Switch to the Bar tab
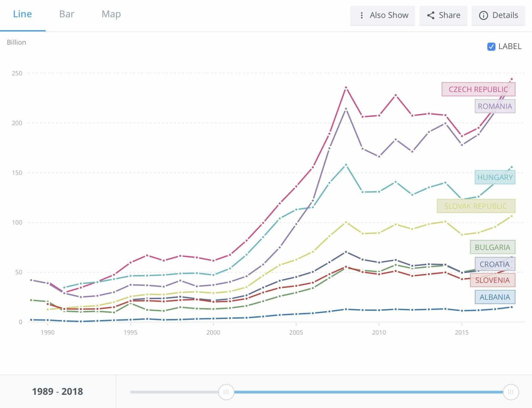The image size is (532, 408). click(x=67, y=14)
